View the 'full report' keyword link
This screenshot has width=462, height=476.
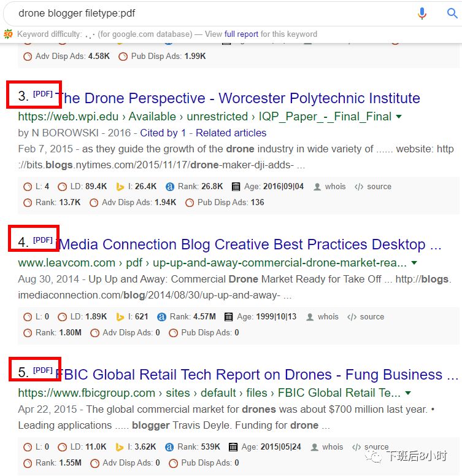coord(241,34)
